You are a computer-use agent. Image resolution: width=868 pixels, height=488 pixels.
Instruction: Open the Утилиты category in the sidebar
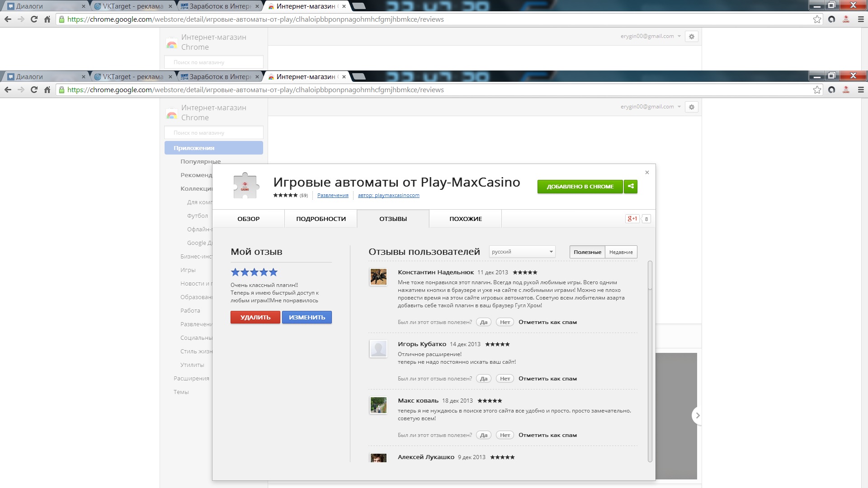[192, 365]
